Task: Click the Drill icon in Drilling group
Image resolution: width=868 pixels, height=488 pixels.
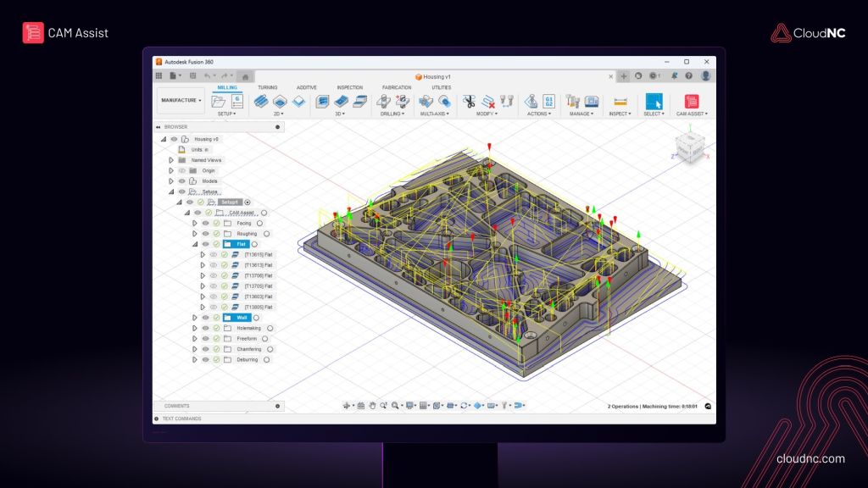Action: 383,102
